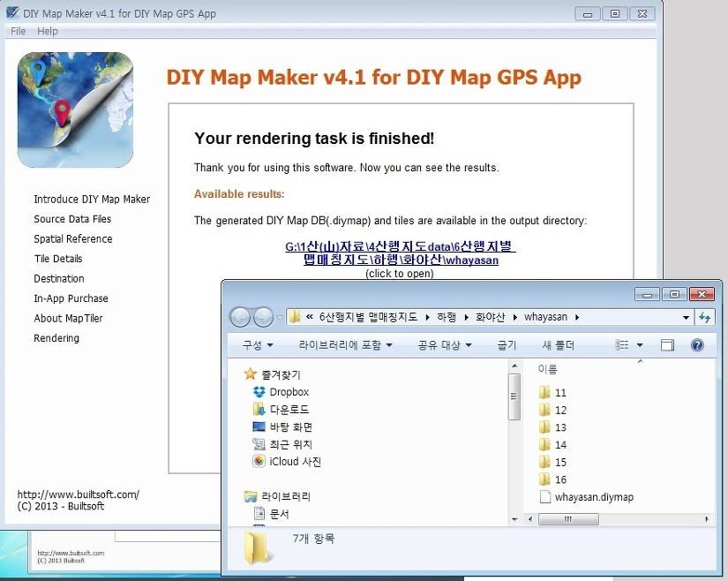Click the folder icon in address bar
The width and height of the screenshot is (728, 581).
pos(295,317)
